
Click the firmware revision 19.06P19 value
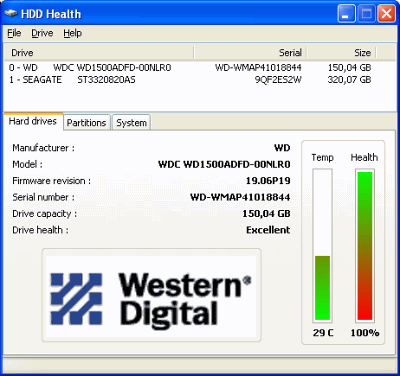coord(268,181)
